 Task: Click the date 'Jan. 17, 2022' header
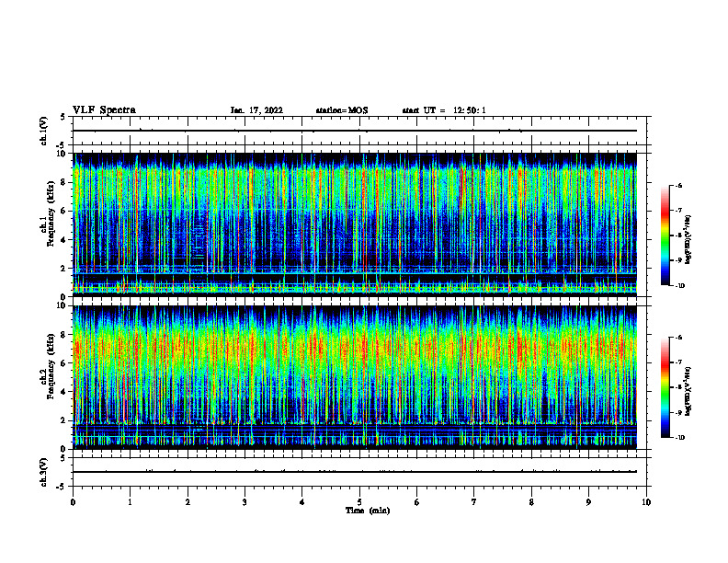click(x=256, y=110)
